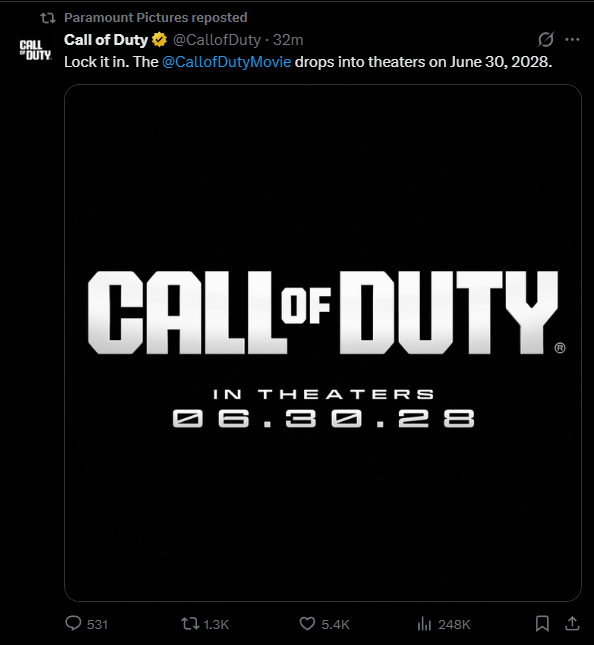Bookmark this Call of Duty post
The height and width of the screenshot is (645, 594).
pyautogui.click(x=542, y=624)
